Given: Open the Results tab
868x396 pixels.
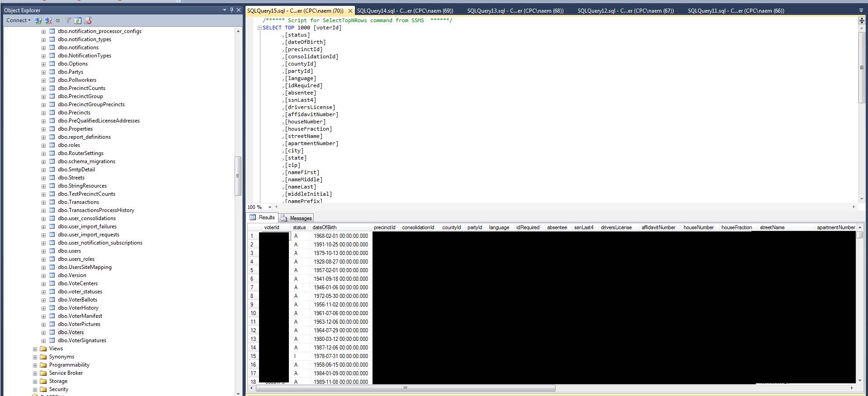Looking at the screenshot, I should pos(262,217).
